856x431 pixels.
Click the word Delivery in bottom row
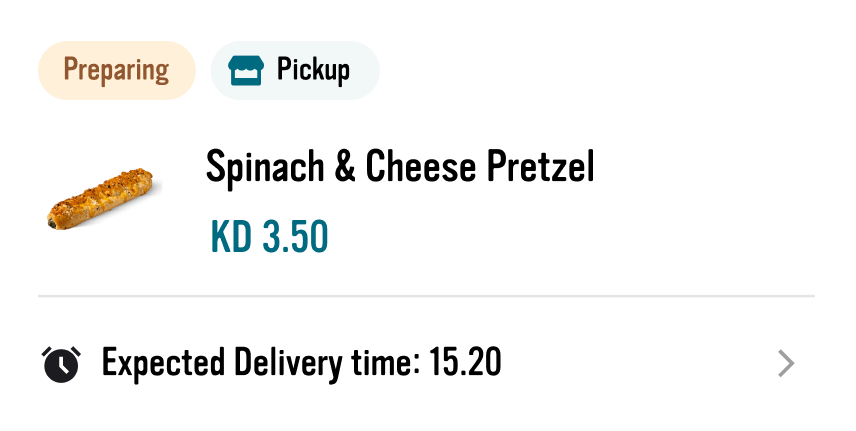(x=288, y=364)
